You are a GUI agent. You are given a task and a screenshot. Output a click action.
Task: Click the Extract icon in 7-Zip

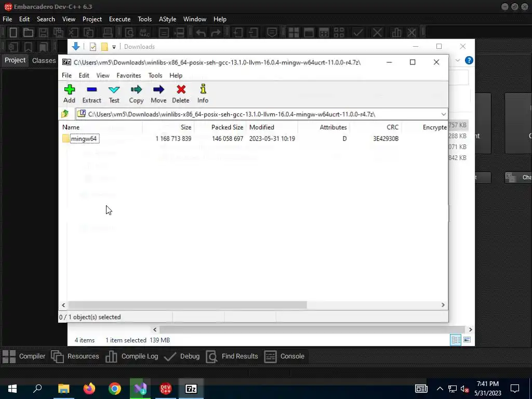point(91,94)
